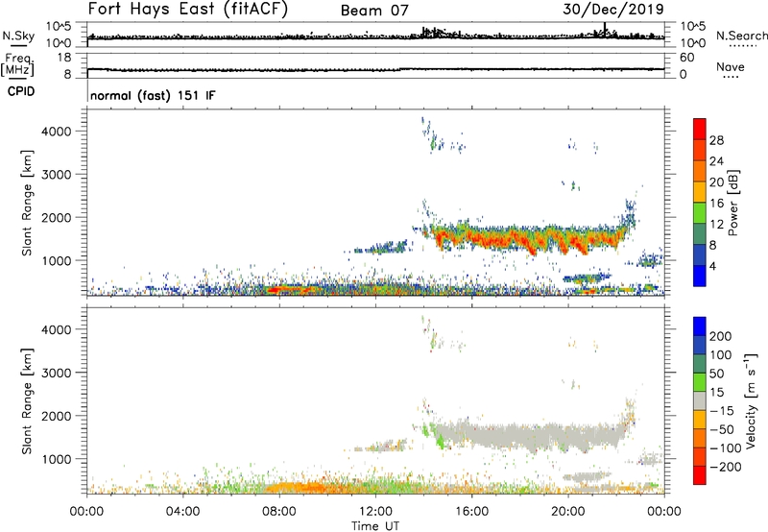The width and height of the screenshot is (768, 532).
Task: Click the '4000' tick on the power panel
Action: click(x=57, y=132)
